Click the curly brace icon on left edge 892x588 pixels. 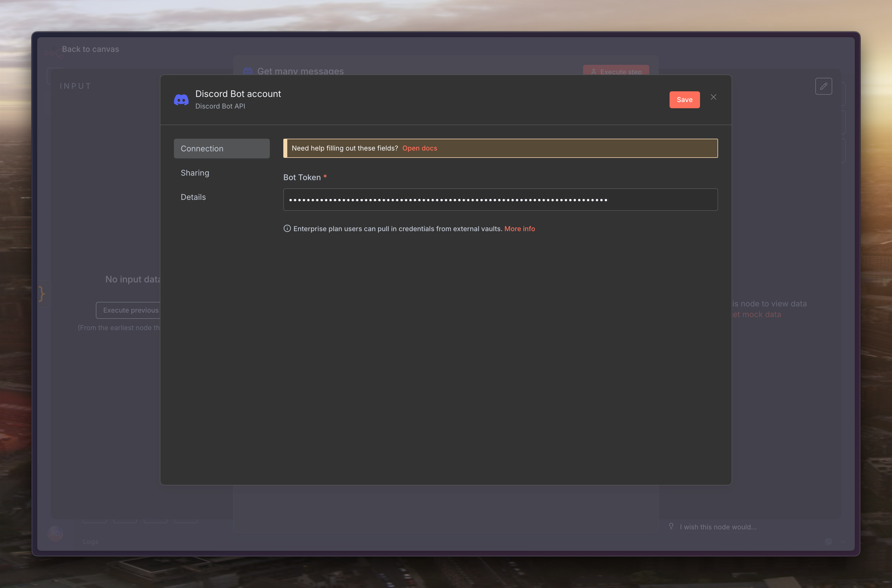click(x=42, y=294)
